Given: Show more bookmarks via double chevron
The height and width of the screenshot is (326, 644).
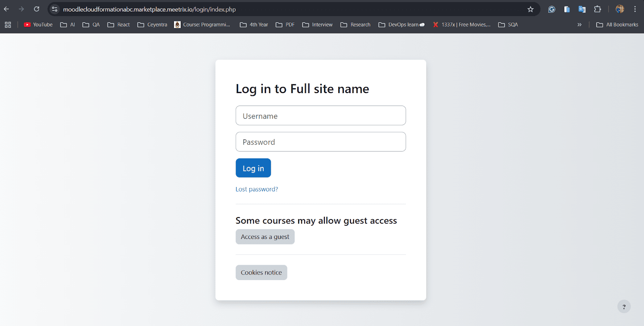Looking at the screenshot, I should [580, 25].
